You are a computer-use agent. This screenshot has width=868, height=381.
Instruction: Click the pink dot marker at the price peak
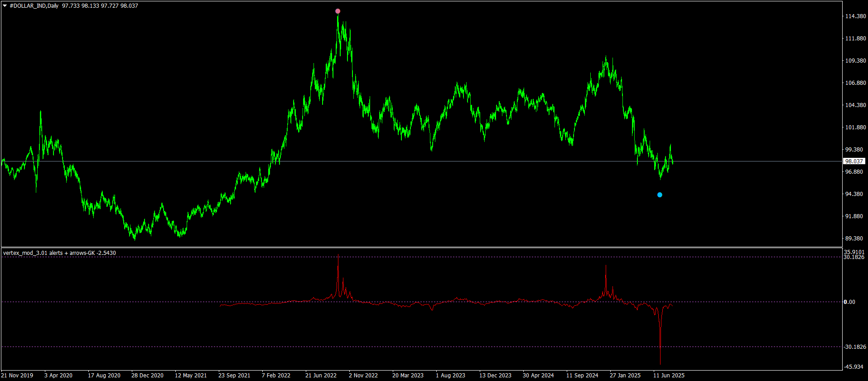(x=338, y=11)
